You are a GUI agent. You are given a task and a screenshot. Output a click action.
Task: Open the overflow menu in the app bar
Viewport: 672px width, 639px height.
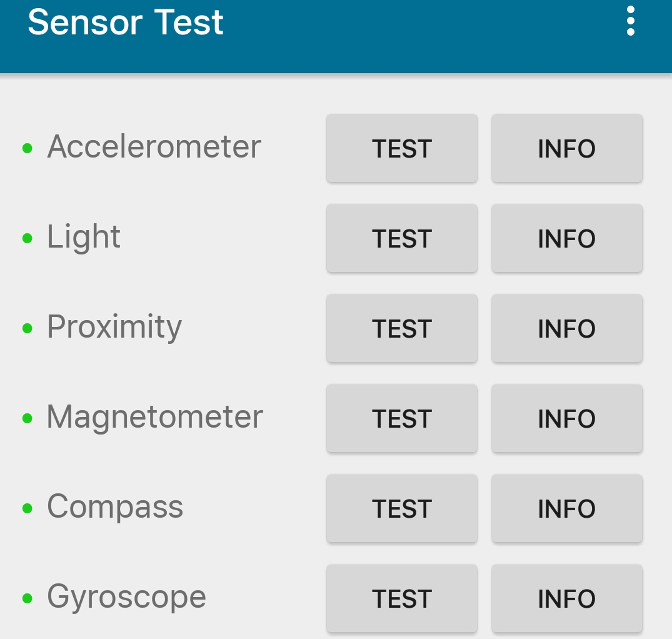[630, 21]
